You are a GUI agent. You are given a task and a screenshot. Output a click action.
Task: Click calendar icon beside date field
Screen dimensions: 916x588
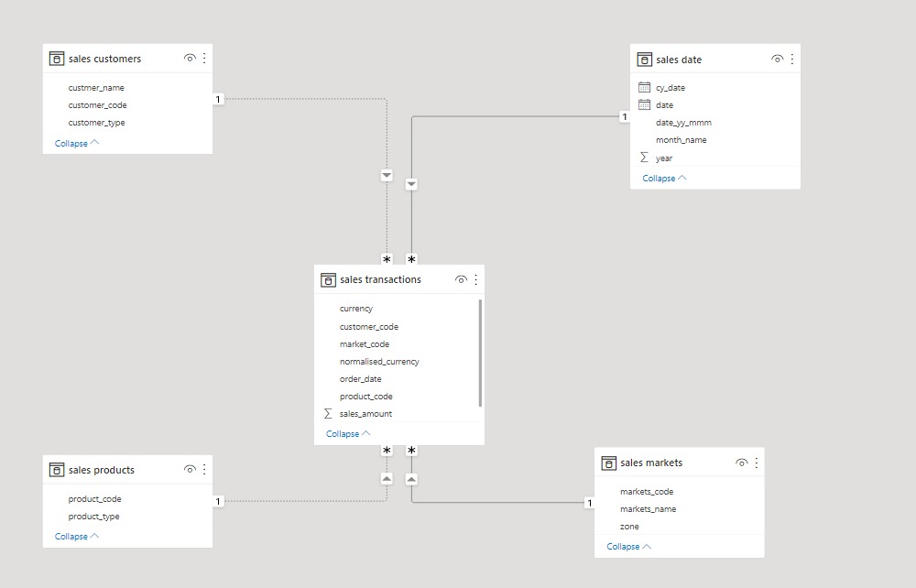pyautogui.click(x=644, y=104)
